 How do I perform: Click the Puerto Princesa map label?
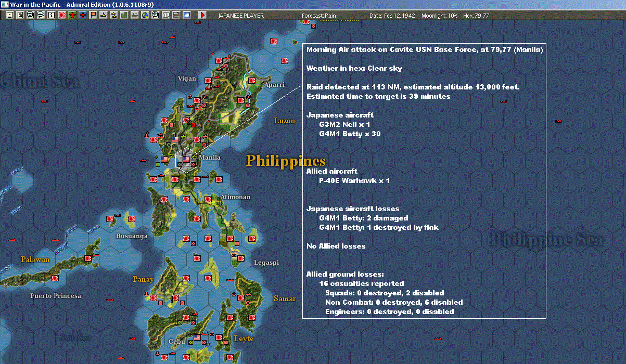tap(56, 295)
